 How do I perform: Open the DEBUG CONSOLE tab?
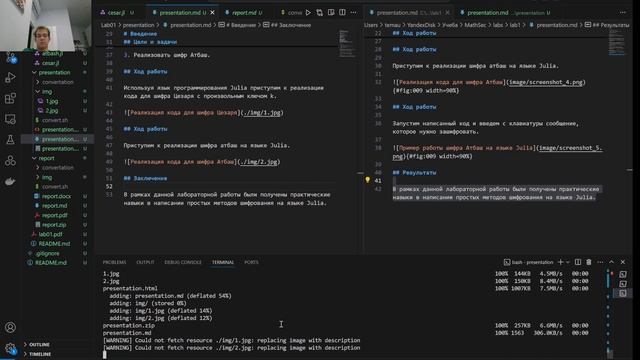183,262
